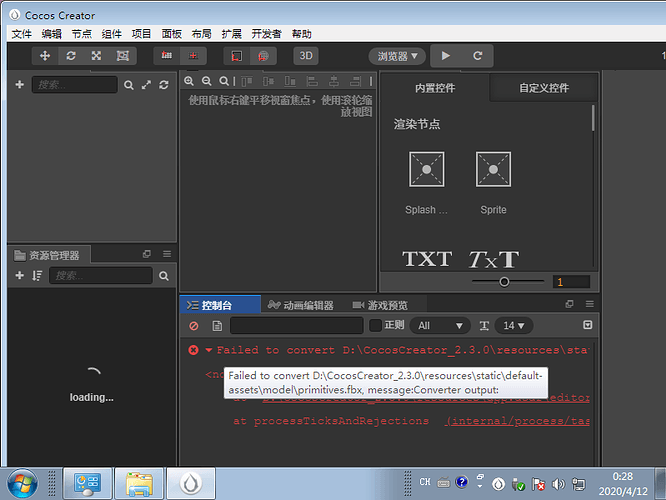Image resolution: width=666 pixels, height=500 pixels.
Task: Switch to 自定义控件 tab
Action: 544,88
